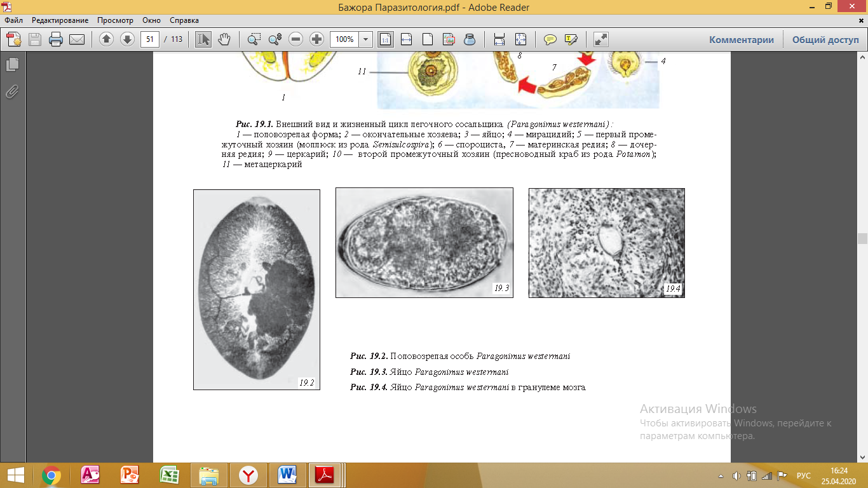868x488 pixels.
Task: Toggle Actual Size 1:1 view
Action: (x=385, y=39)
